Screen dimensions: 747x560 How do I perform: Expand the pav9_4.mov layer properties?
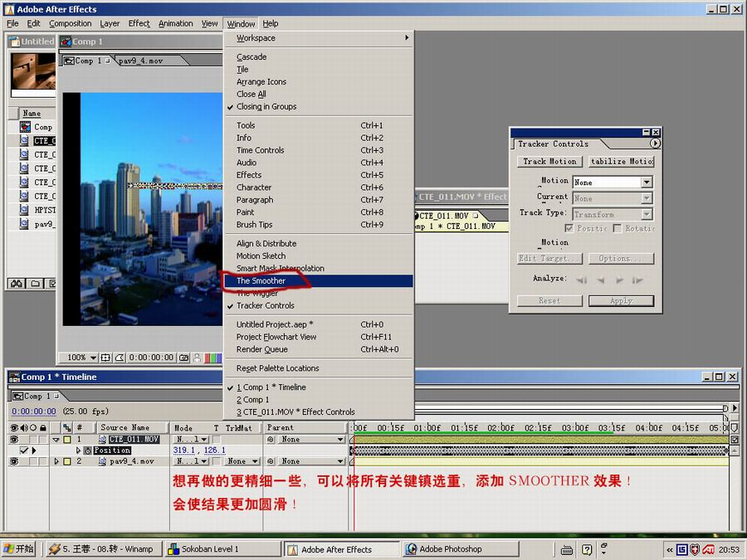pos(56,461)
